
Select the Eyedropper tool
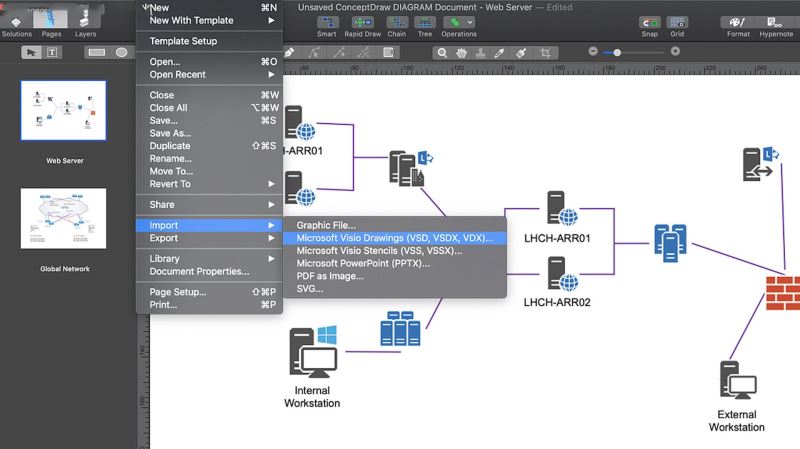pos(499,53)
